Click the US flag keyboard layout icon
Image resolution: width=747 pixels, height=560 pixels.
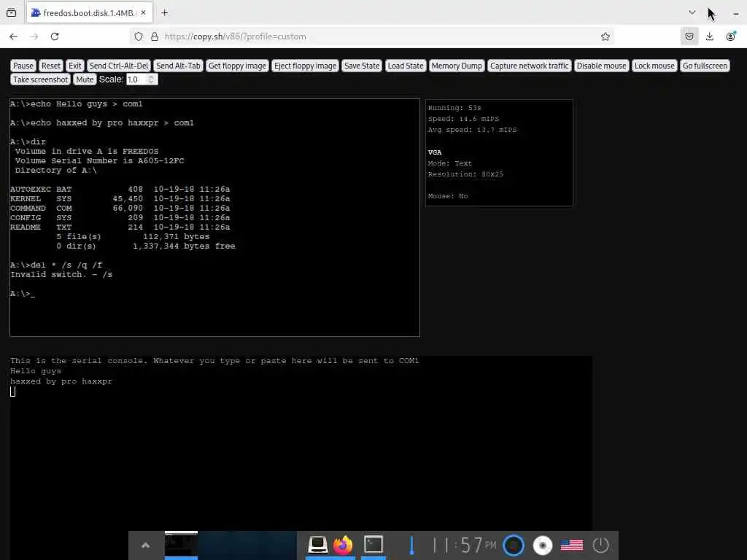572,545
